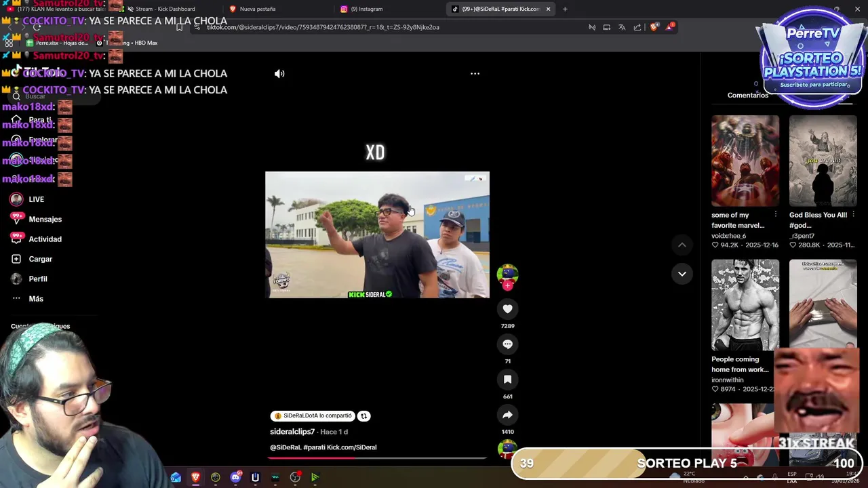Open the three-dots video options menu
868x488 pixels.
point(475,73)
